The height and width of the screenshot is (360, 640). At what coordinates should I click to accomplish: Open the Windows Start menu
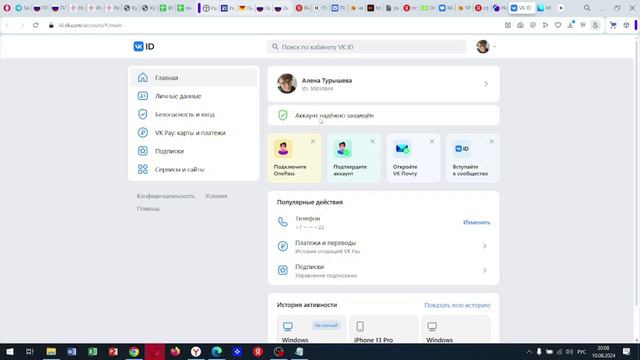pyautogui.click(x=10, y=351)
